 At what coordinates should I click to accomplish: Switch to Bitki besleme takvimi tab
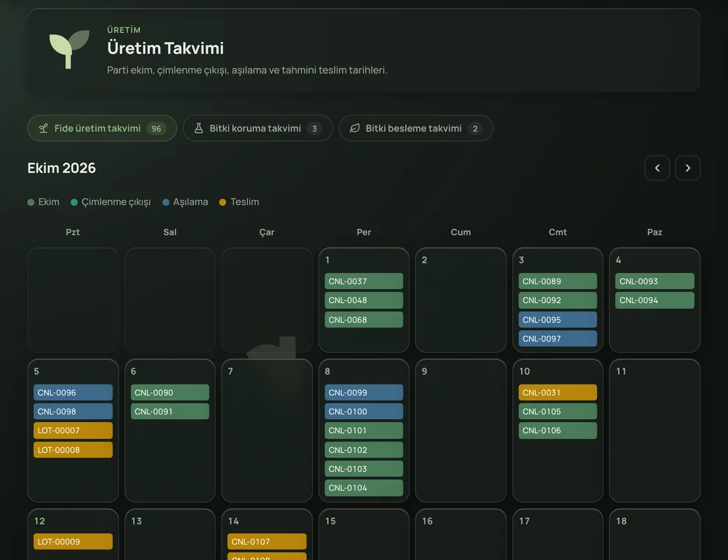click(x=416, y=128)
